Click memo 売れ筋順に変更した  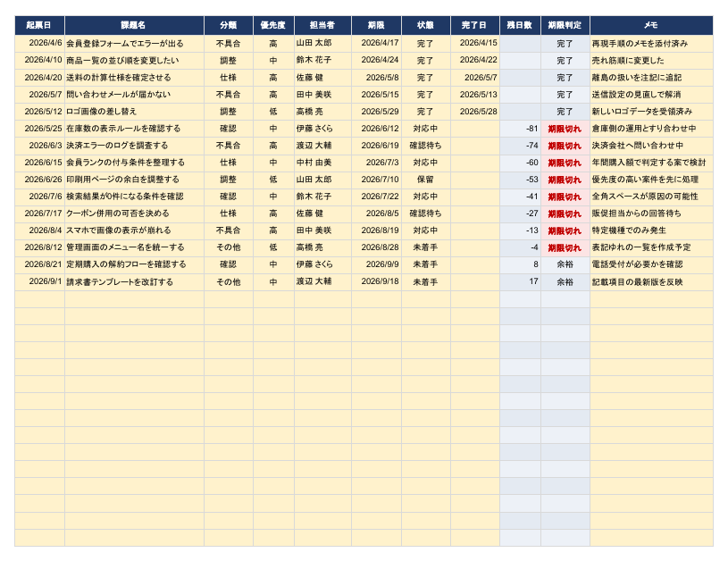(651, 61)
